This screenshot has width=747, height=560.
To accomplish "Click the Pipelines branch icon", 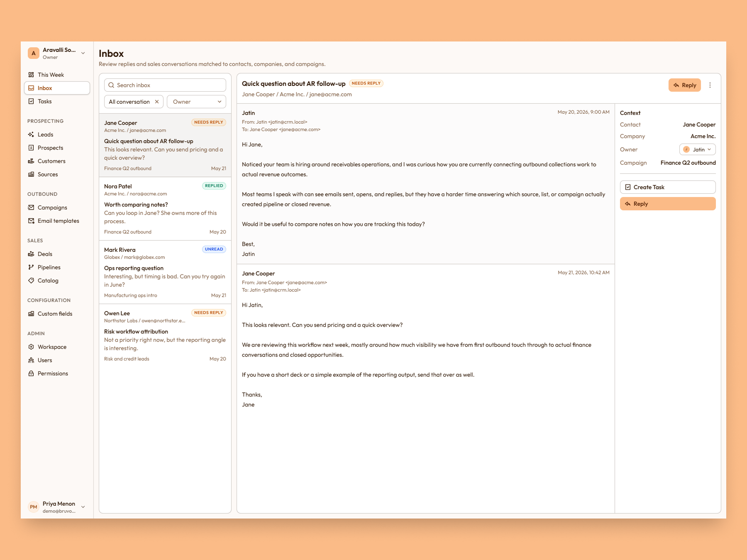I will (x=31, y=267).
